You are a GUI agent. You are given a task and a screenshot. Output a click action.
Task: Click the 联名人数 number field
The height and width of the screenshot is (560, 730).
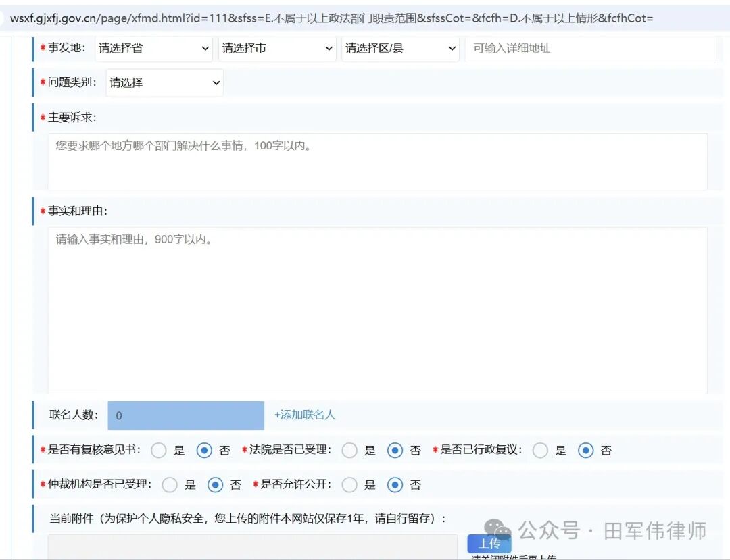(x=185, y=415)
